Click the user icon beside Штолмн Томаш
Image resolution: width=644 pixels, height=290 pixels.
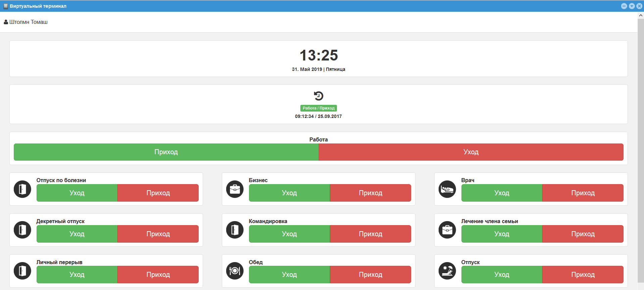(6, 22)
